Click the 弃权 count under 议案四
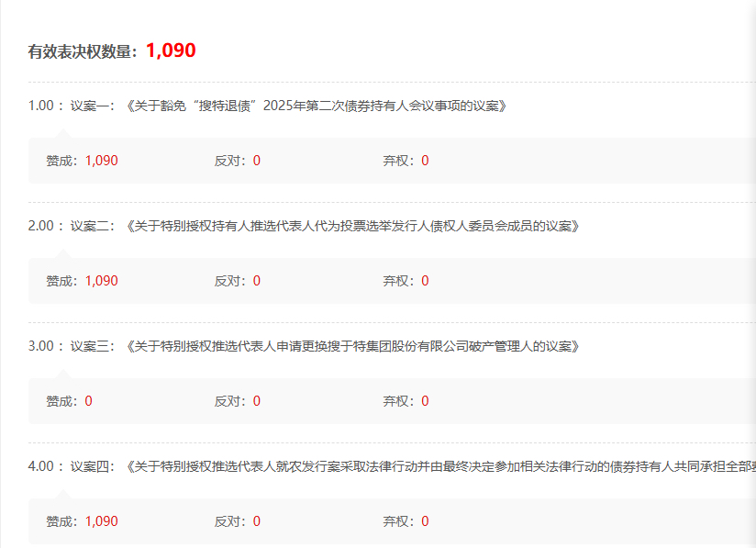The image size is (756, 548). (x=425, y=521)
